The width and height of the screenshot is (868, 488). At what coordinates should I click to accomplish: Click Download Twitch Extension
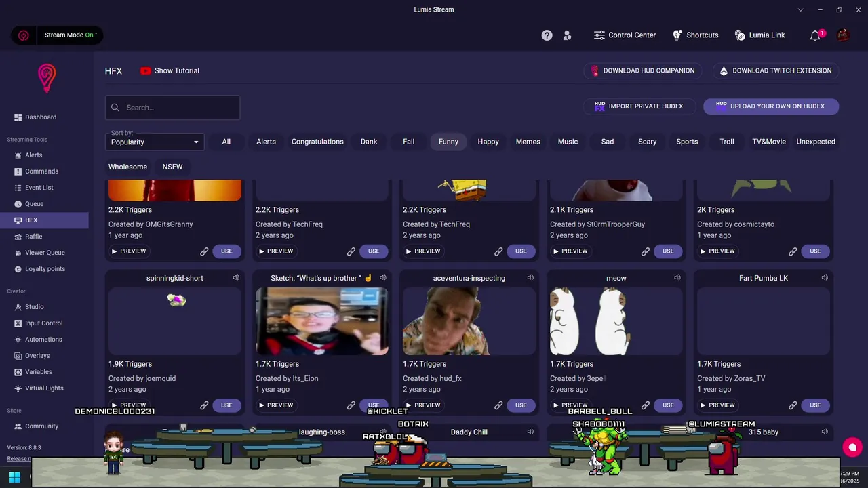[775, 70]
